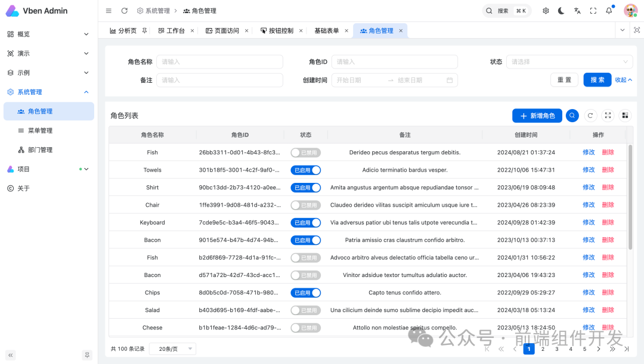This screenshot has width=644, height=364.
Task: Click the avatar photo in the top-right corner
Action: coord(630,10)
